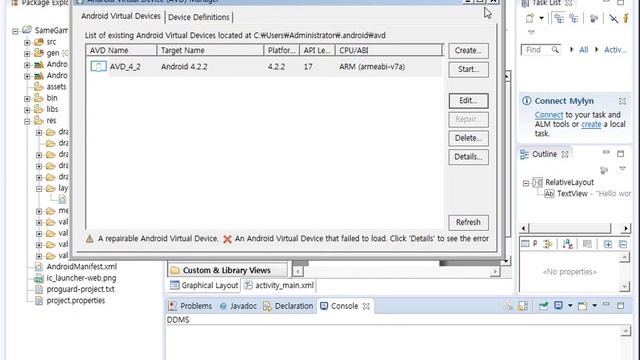Sort by the Target Name column header
The width and height of the screenshot is (640, 360).
210,50
